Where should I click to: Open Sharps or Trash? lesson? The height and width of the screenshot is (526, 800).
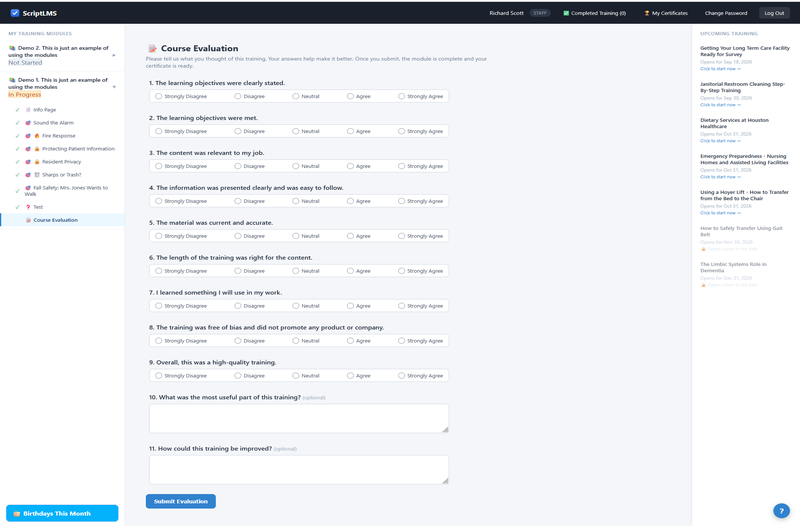pyautogui.click(x=62, y=175)
